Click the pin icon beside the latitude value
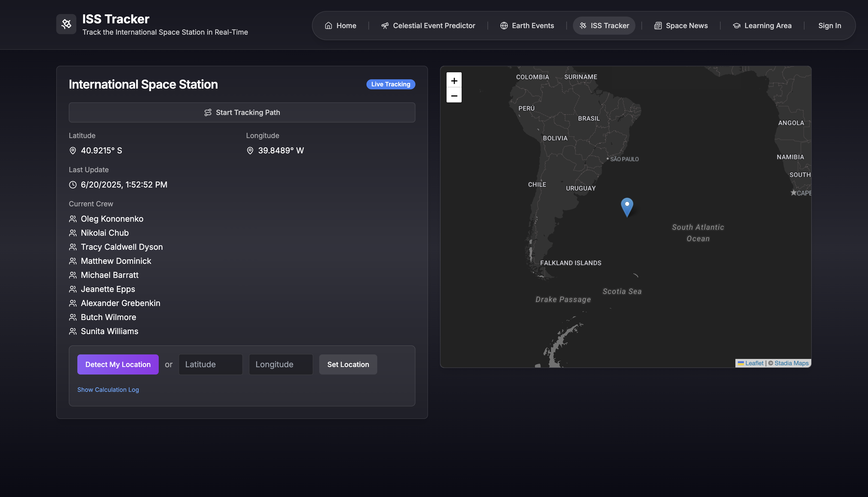This screenshot has width=868, height=497. click(x=73, y=151)
